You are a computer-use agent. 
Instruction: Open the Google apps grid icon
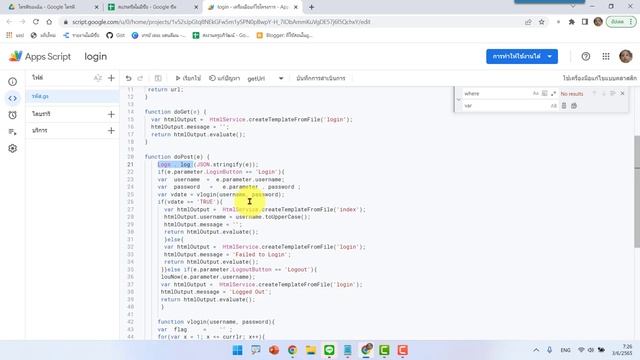[x=606, y=57]
